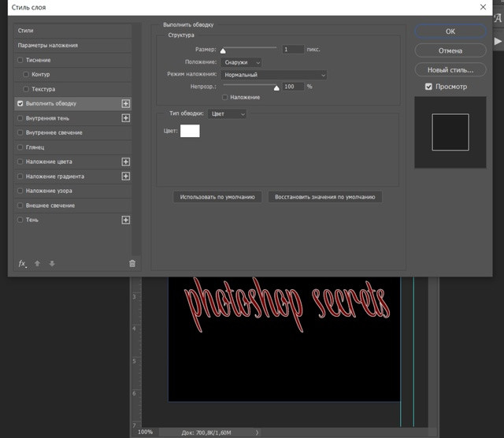The height and width of the screenshot is (438, 504).
Task: Enable the Контур checkbox
Action: [26, 74]
